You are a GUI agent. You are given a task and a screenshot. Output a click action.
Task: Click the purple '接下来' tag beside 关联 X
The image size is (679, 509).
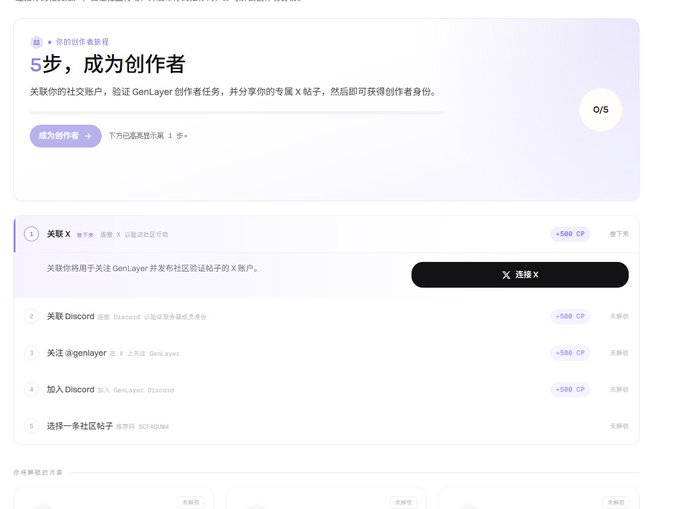click(x=85, y=235)
